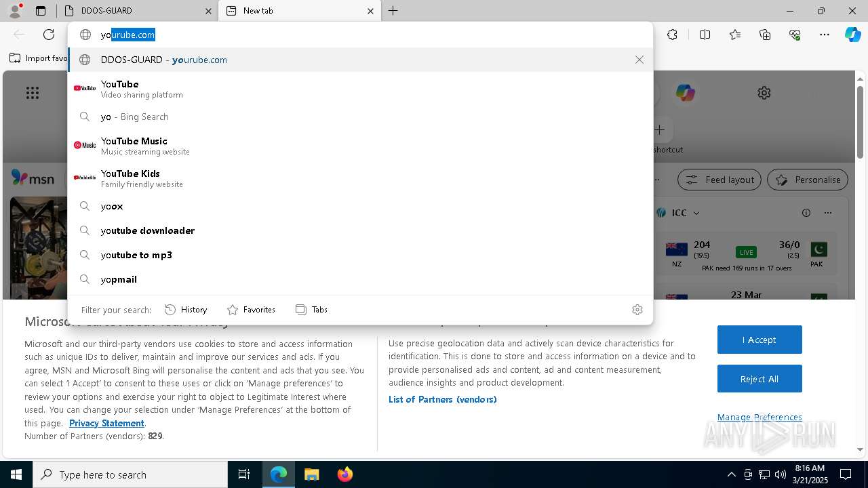Image resolution: width=868 pixels, height=488 pixels.
Task: Open a new tab with plus button
Action: (393, 11)
